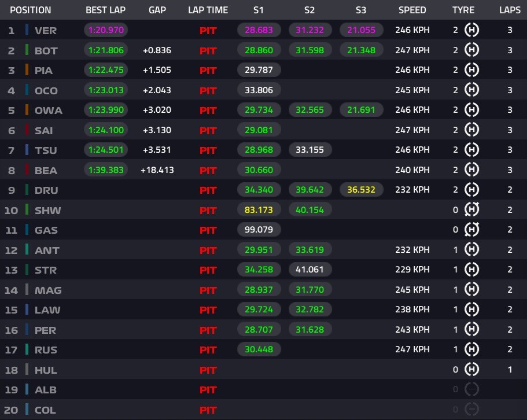Click the greyed-out tyre icon for COL
The height and width of the screenshot is (420, 527).
coord(471,409)
